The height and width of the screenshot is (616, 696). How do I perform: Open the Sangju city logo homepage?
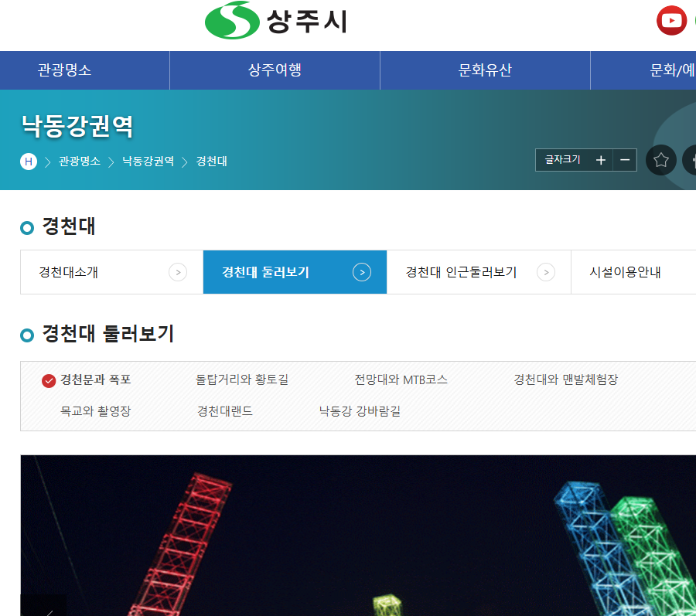coord(275,20)
